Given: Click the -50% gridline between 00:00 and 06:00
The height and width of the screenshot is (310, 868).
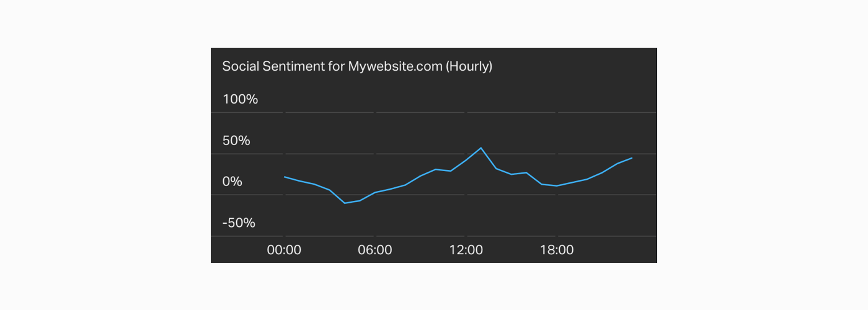Looking at the screenshot, I should 329,236.
